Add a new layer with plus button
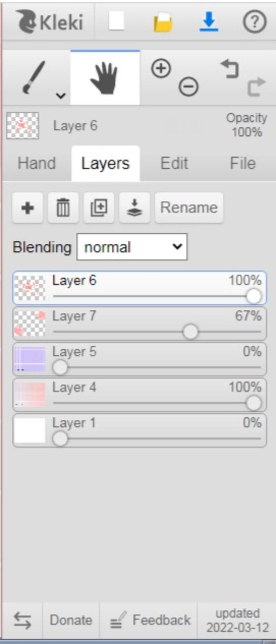Screen dimensions: 276x644 click(27, 208)
